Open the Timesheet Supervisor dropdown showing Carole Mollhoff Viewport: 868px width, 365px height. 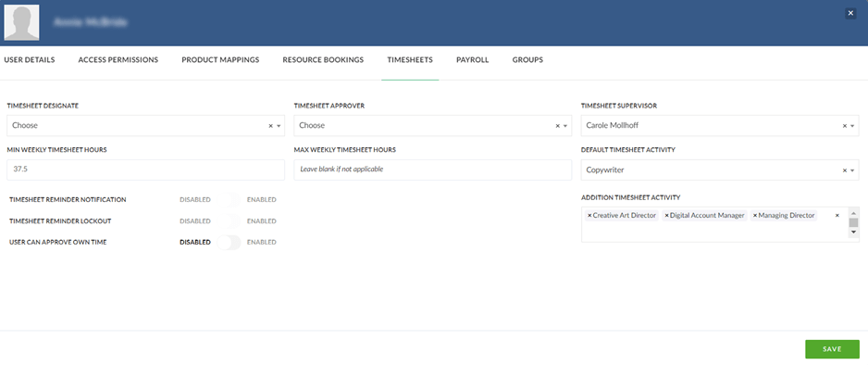click(x=720, y=126)
